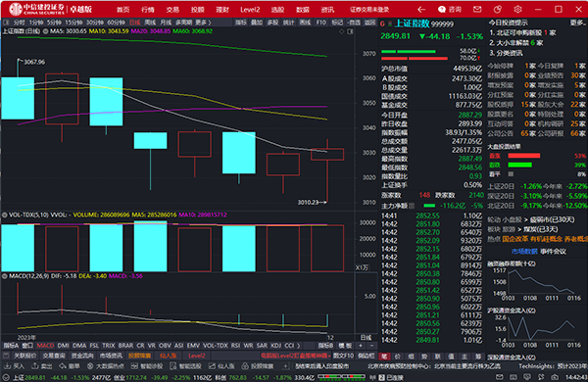Expand the 更多 periods menu

click(x=203, y=23)
